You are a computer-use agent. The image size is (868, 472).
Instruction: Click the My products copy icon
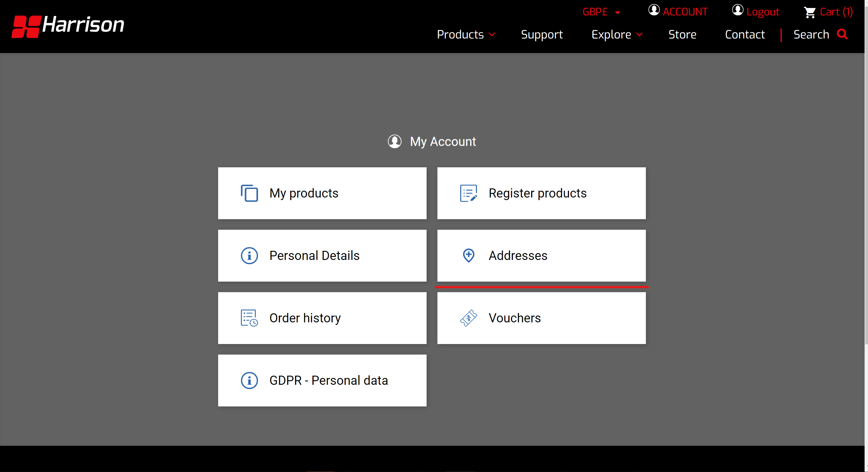click(249, 193)
